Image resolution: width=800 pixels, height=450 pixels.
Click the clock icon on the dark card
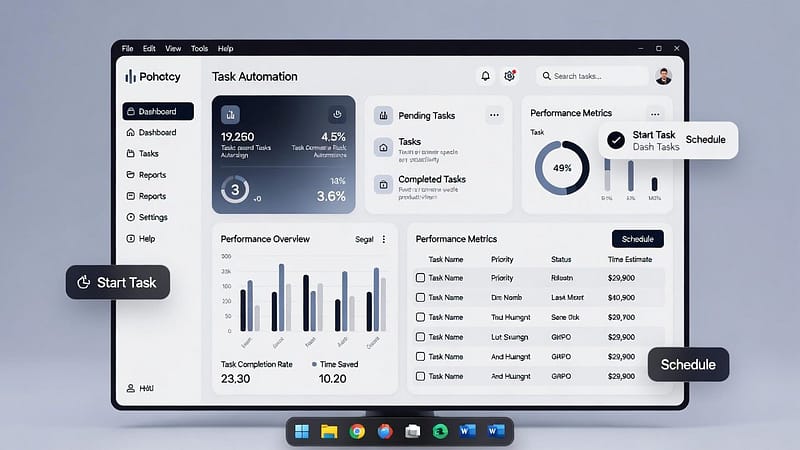[337, 114]
